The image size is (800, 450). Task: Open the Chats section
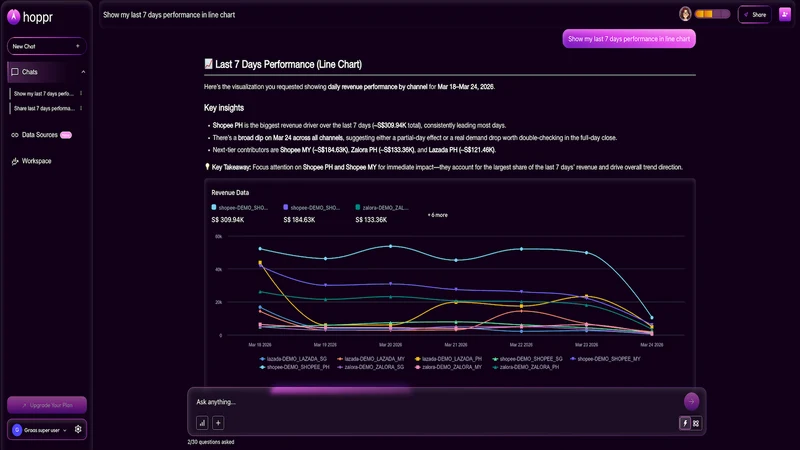pos(46,72)
